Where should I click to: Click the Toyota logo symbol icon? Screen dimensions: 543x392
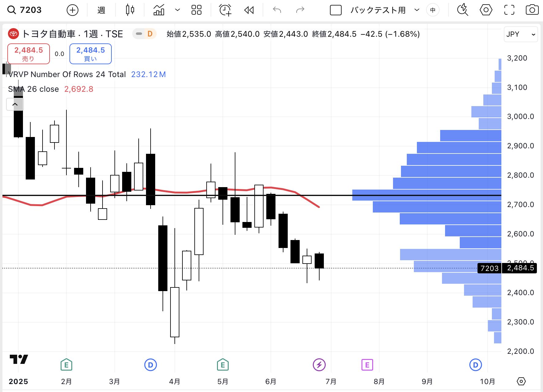13,34
